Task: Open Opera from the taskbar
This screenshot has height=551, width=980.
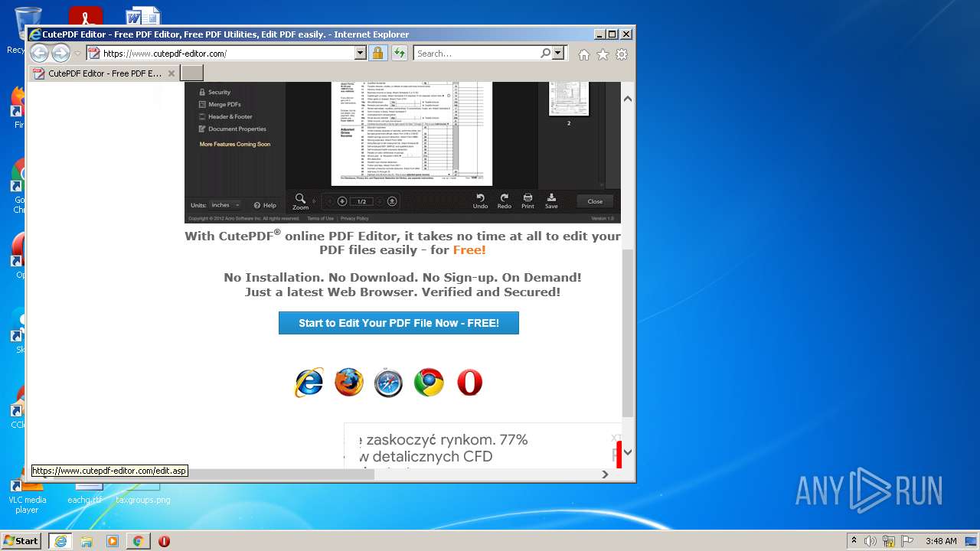Action: click(164, 541)
